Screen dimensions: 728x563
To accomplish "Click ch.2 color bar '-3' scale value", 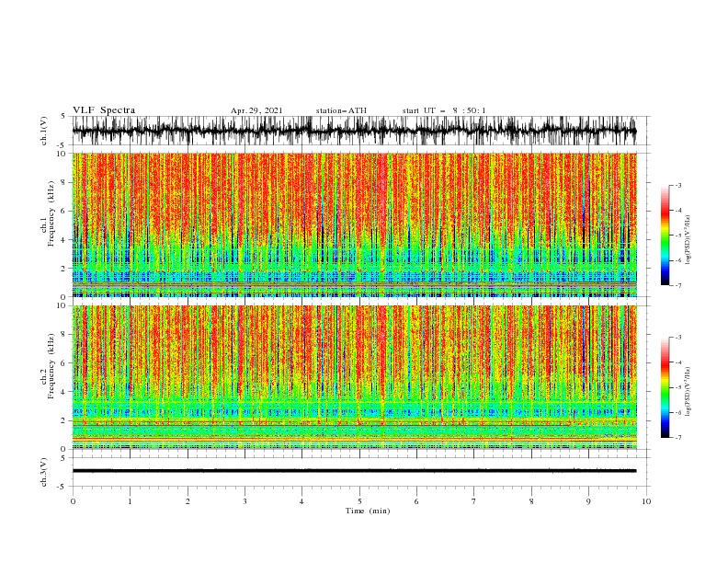I will point(678,338).
